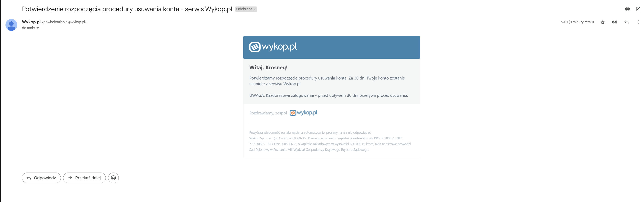
Task: Click the wykop.pl logo in signature
Action: (303, 113)
